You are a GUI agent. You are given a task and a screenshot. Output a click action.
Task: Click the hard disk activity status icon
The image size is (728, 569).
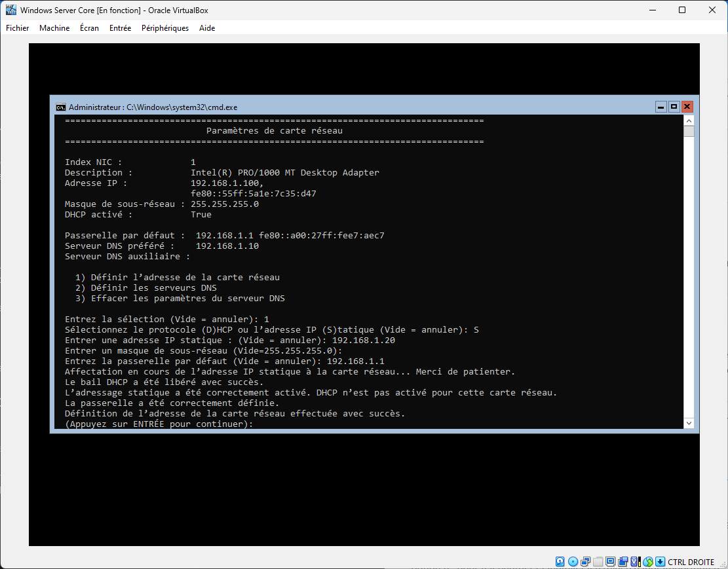560,562
